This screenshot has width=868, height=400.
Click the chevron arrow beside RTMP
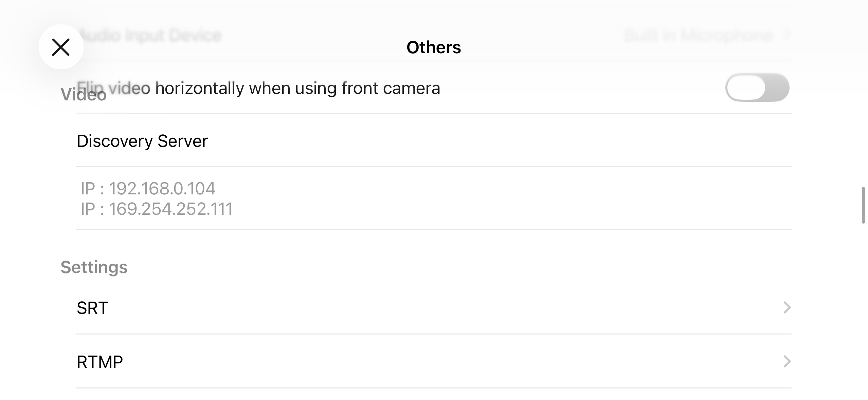(x=787, y=361)
